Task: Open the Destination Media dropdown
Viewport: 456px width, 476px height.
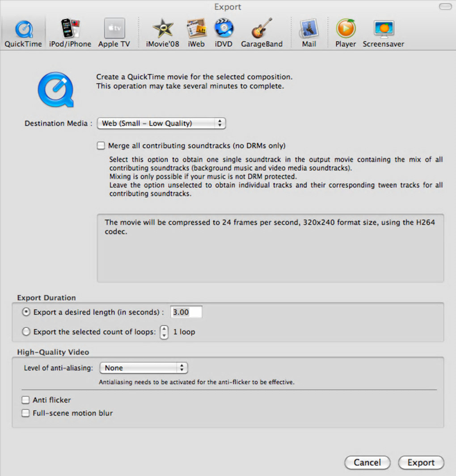Action: [x=161, y=123]
